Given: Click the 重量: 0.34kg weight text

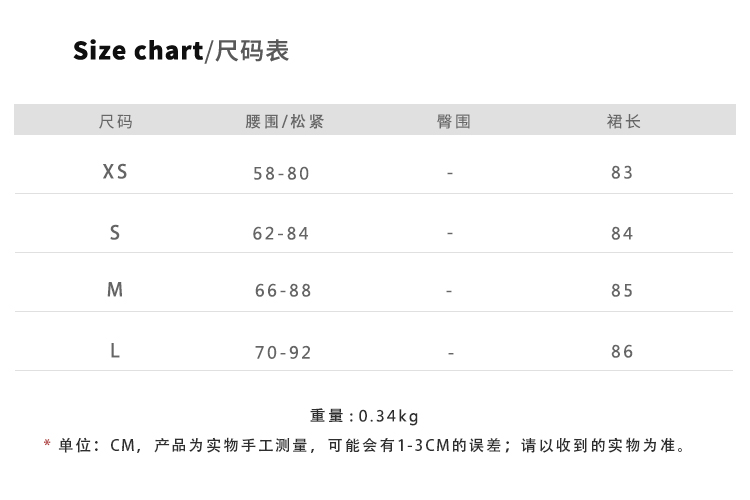Looking at the screenshot, I should [365, 416].
